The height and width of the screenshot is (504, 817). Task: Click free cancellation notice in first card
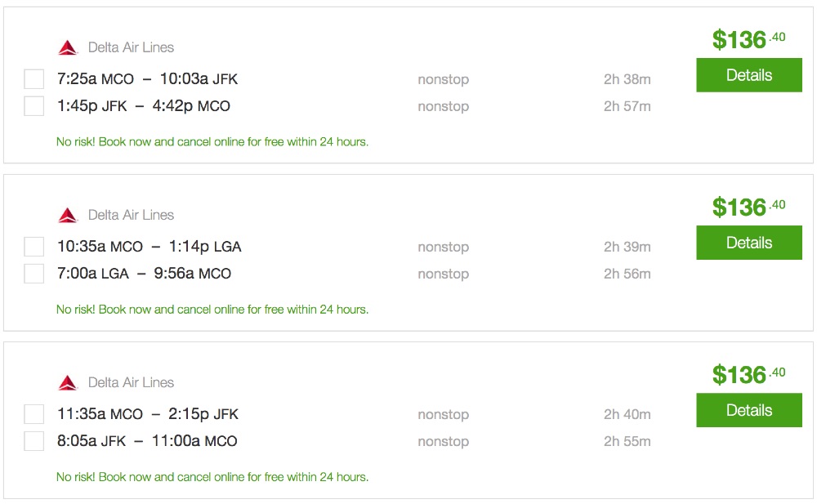[212, 142]
